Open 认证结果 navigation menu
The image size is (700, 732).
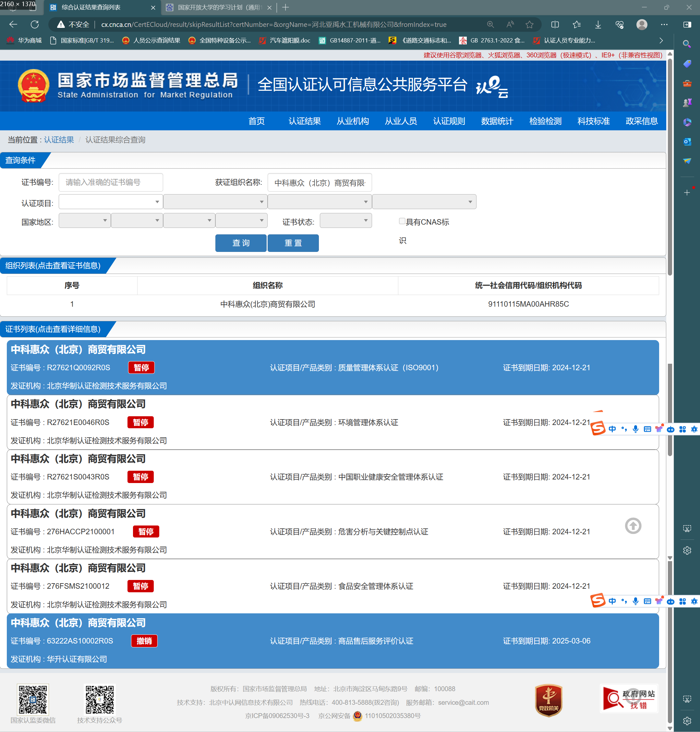305,121
